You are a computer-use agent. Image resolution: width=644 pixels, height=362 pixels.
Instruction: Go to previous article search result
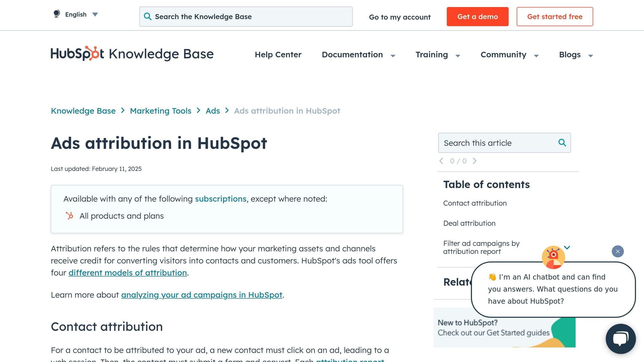pyautogui.click(x=441, y=161)
